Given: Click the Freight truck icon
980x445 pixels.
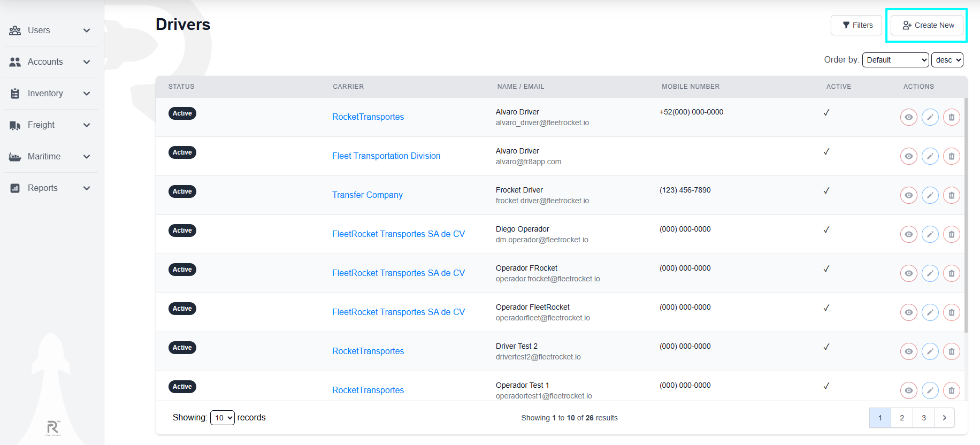Looking at the screenshot, I should (x=15, y=125).
